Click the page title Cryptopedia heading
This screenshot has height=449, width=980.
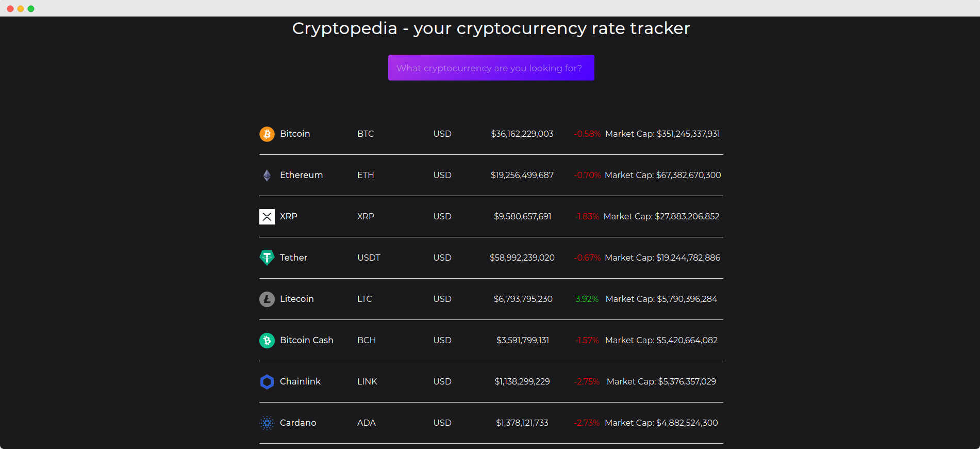pos(491,28)
